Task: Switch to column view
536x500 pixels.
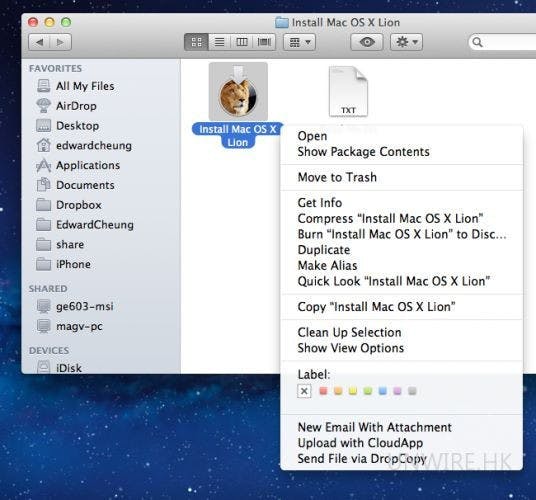Action: [x=242, y=42]
